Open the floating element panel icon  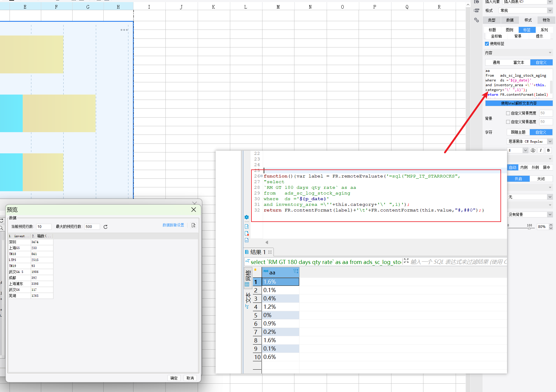pyautogui.click(x=477, y=10)
